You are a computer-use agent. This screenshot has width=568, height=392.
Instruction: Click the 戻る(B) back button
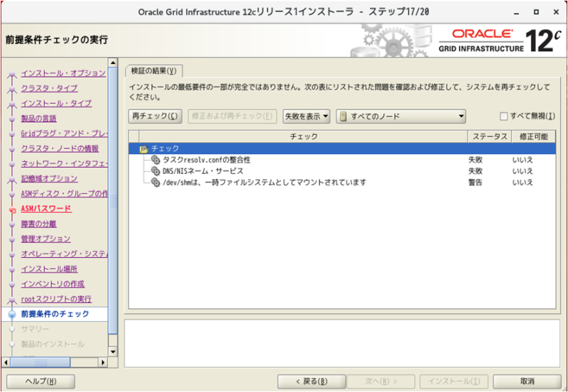tap(312, 381)
